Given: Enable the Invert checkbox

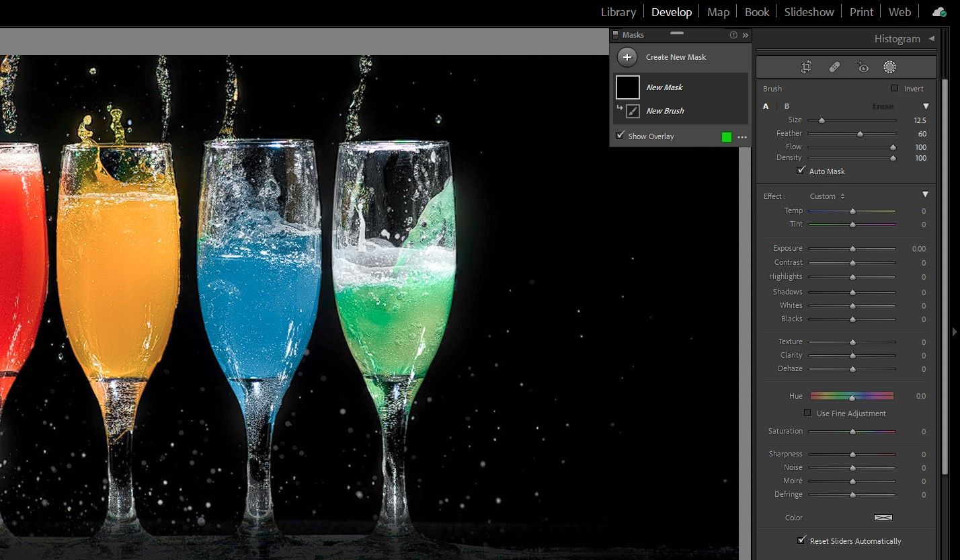Looking at the screenshot, I should pos(894,88).
